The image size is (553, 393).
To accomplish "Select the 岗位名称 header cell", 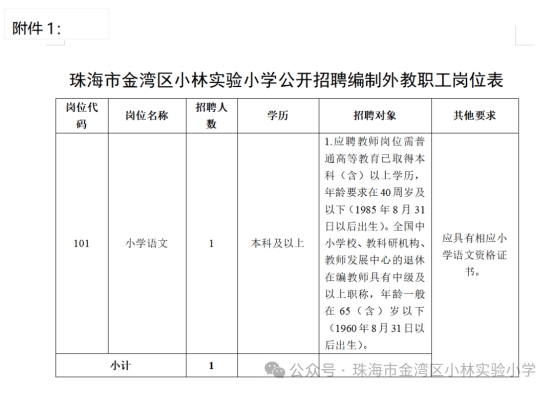I will click(147, 116).
